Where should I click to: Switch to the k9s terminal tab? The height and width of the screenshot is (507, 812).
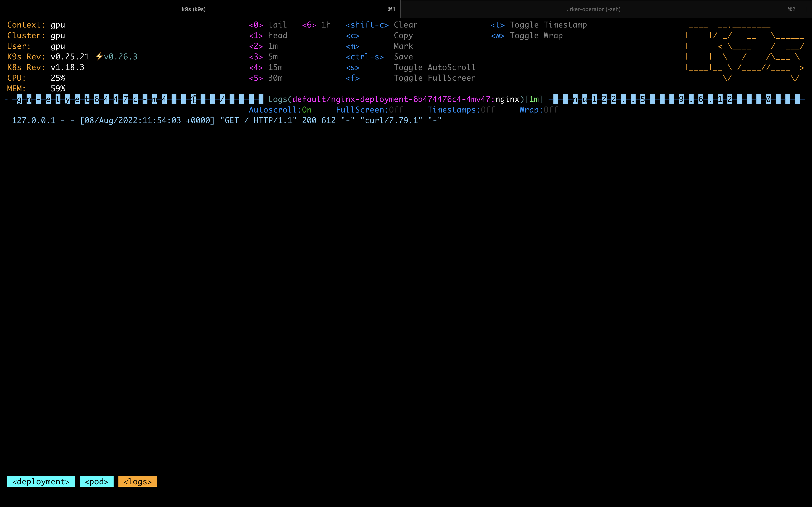194,9
